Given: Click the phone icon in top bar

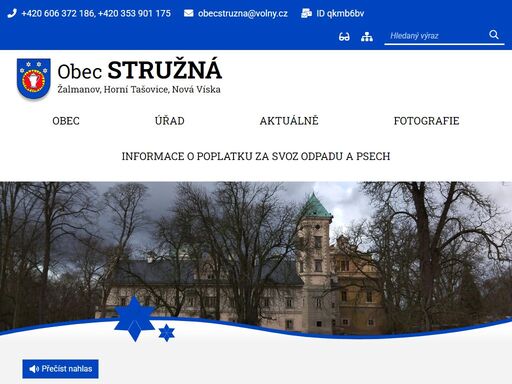Looking at the screenshot, I should click(12, 14).
